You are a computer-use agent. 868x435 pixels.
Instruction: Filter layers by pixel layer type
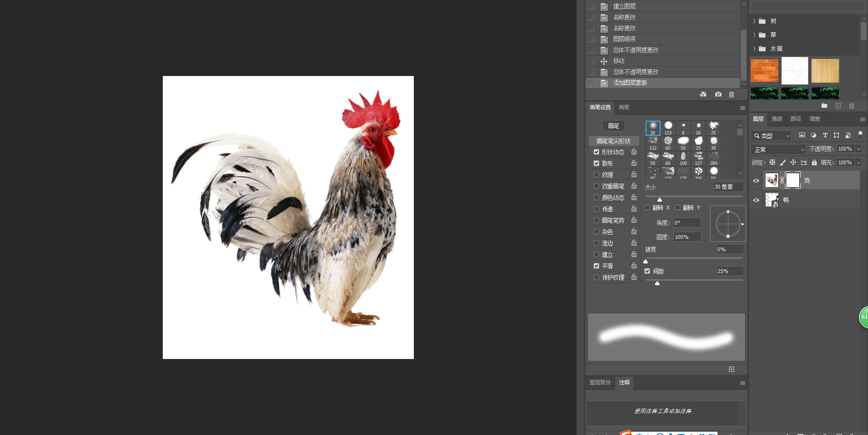click(802, 135)
